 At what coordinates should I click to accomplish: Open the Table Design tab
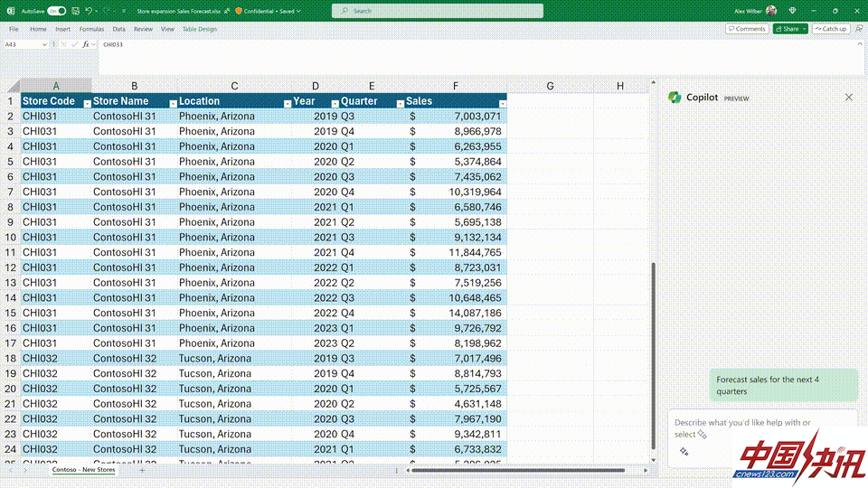tap(199, 29)
